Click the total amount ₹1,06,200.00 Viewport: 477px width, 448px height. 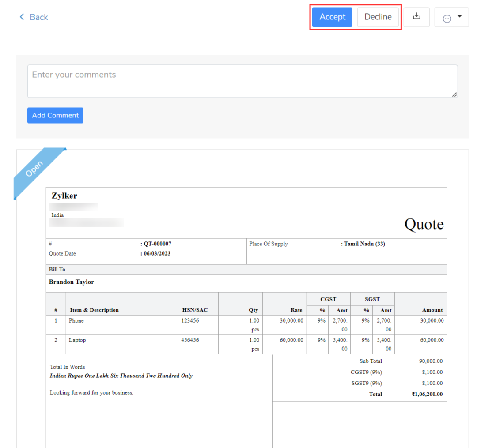(427, 395)
